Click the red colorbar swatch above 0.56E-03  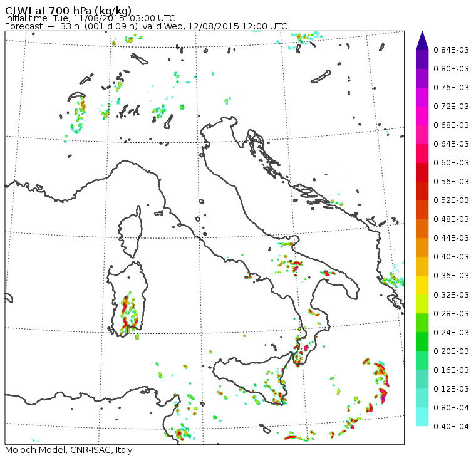point(422,172)
